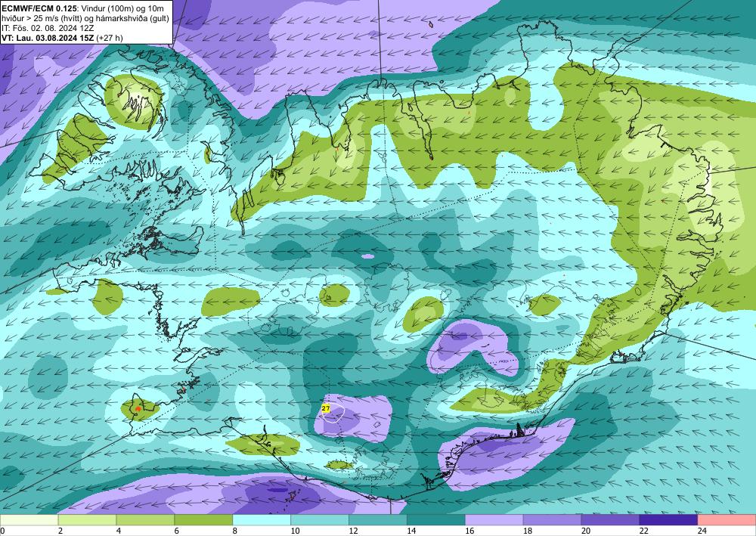Click the legend value 12
The height and width of the screenshot is (536, 756).
[x=353, y=531]
